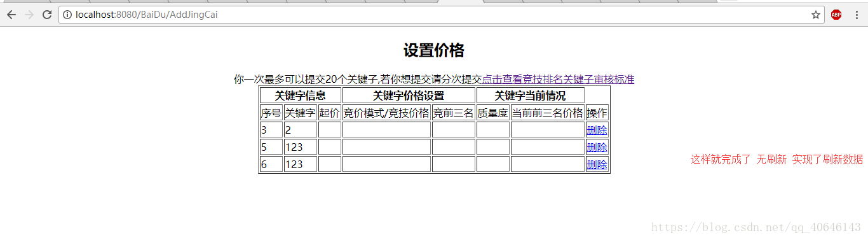Focus the localhost:8080/BaiDu/AddJingCai address bar
The width and height of the screenshot is (868, 240).
441,15
